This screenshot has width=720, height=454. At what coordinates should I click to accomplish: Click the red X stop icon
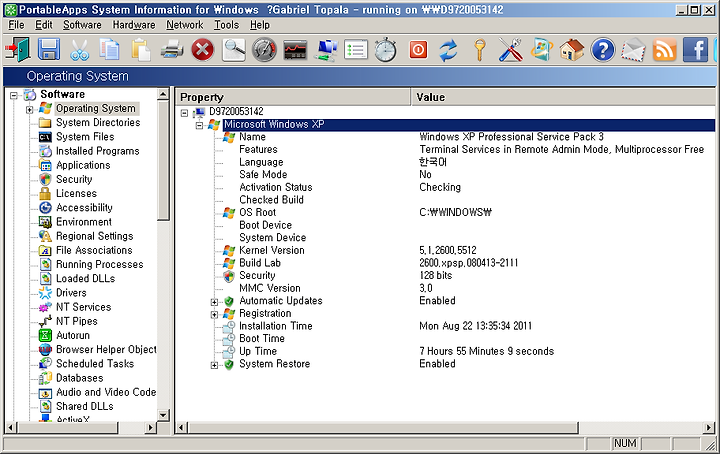click(x=202, y=50)
